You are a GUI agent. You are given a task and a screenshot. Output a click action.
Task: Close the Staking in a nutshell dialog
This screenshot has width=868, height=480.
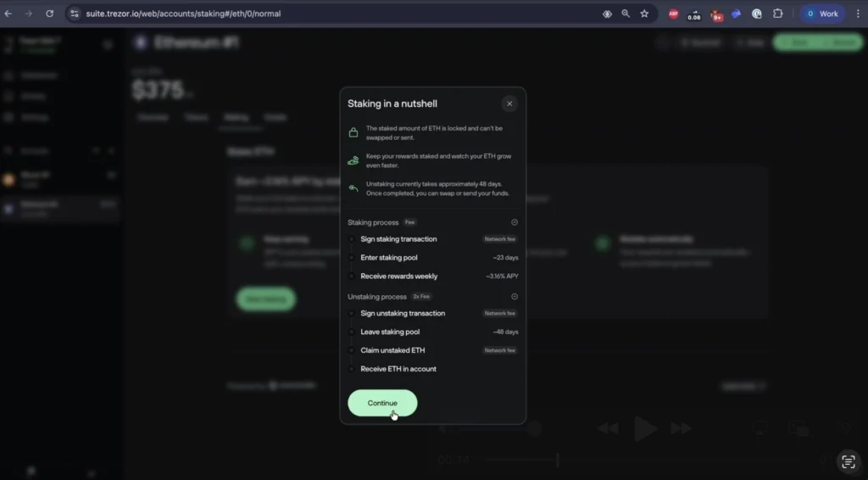509,103
